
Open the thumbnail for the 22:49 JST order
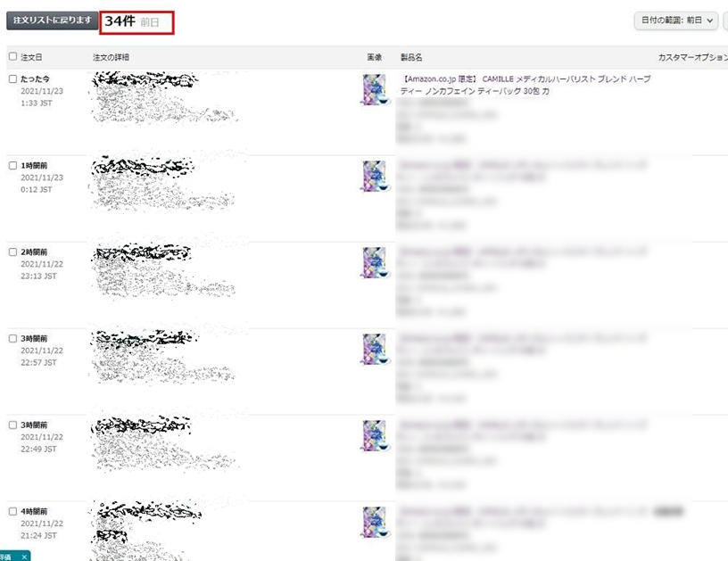pos(375,435)
